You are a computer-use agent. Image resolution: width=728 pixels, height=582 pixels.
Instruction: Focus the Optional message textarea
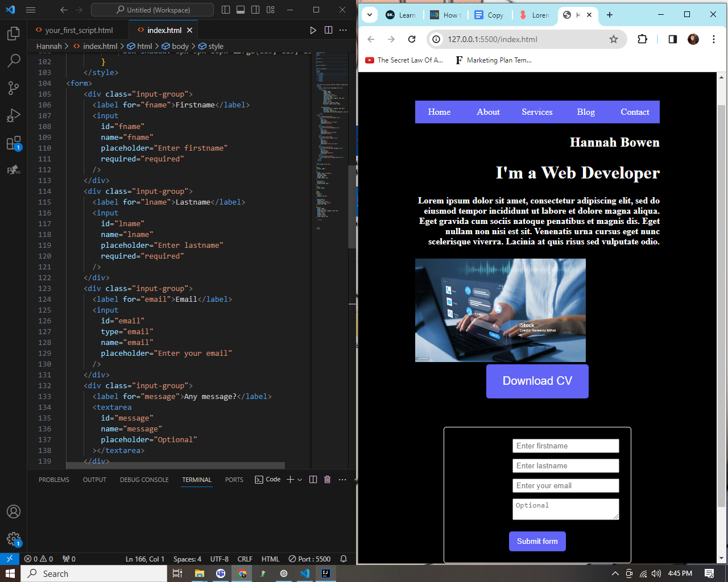566,509
